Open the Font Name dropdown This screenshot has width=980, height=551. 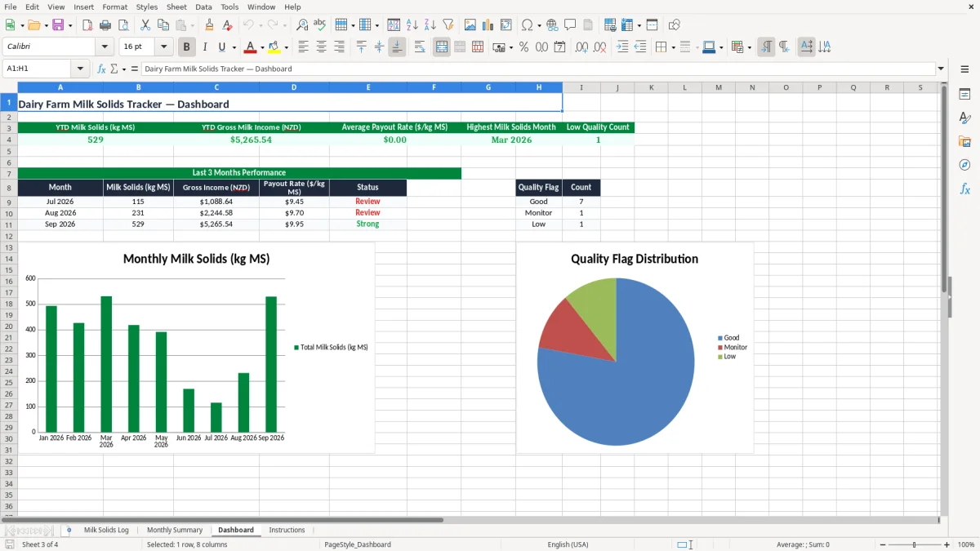[104, 47]
